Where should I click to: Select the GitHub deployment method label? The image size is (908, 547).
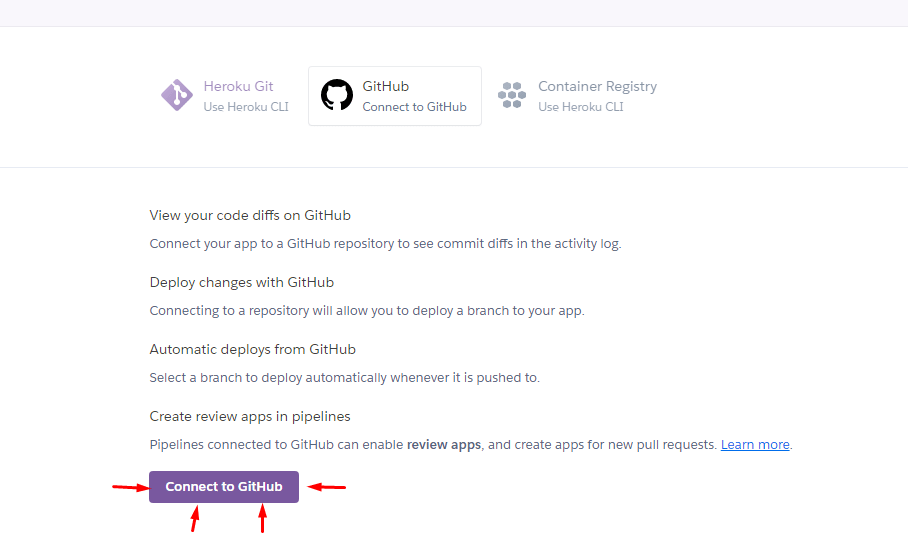(x=386, y=86)
